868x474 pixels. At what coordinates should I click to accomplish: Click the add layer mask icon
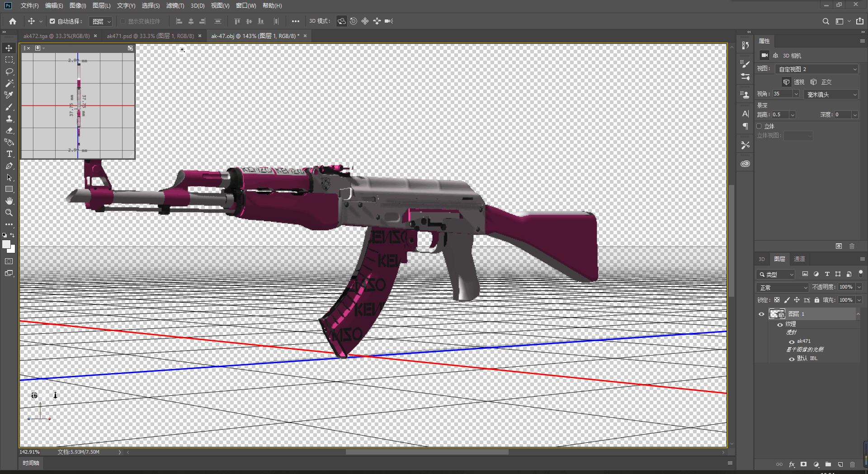point(803,465)
